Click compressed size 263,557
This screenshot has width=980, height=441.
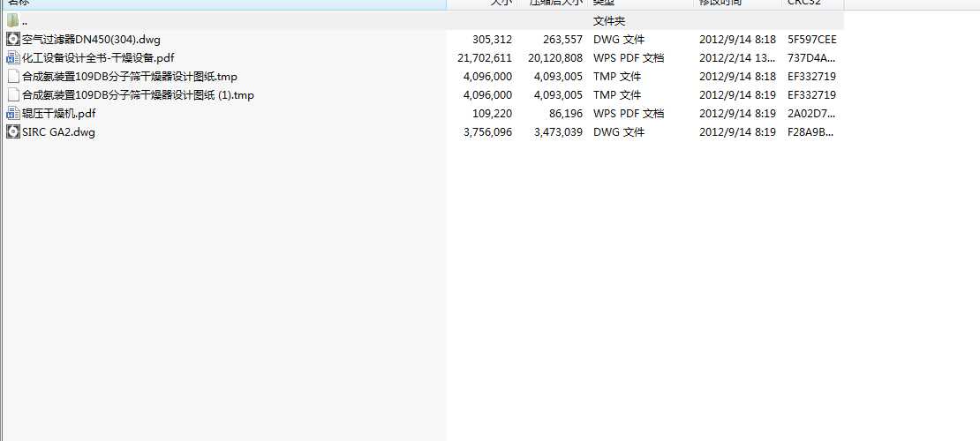click(x=563, y=40)
